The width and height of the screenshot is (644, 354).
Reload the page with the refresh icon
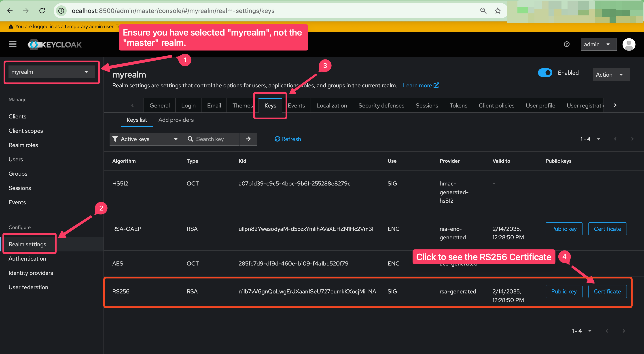point(42,11)
